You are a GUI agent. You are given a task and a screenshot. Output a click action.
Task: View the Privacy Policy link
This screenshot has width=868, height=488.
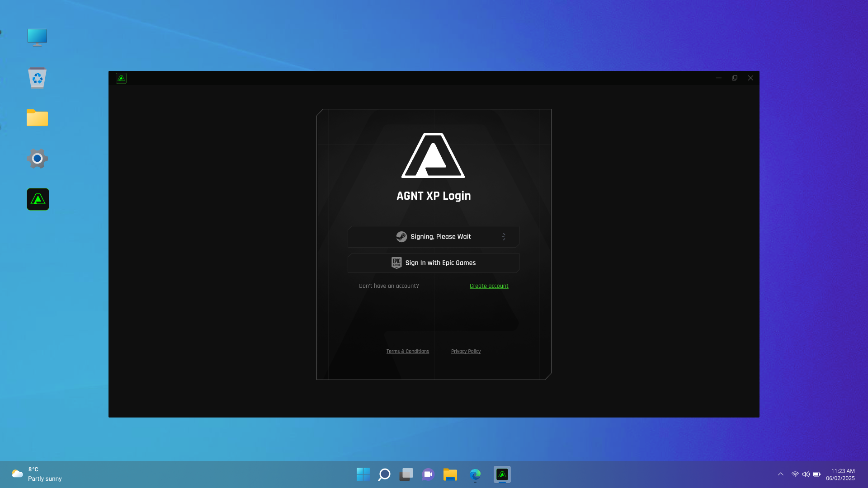pos(466,351)
